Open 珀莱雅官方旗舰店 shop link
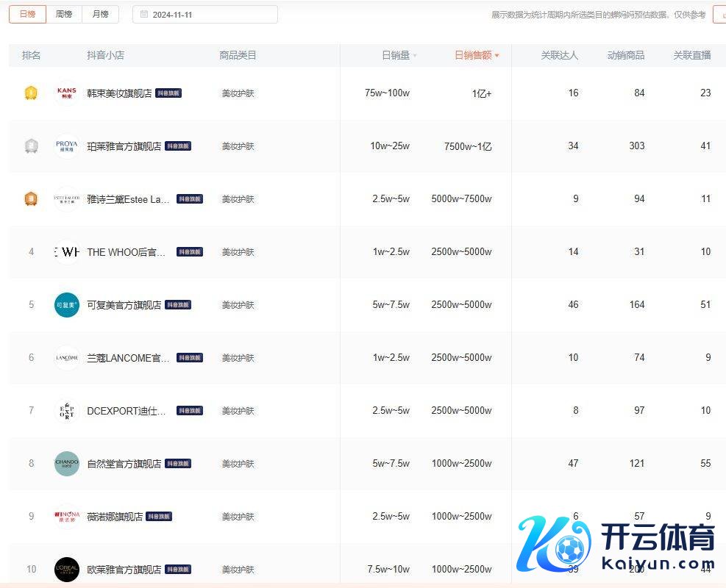The height and width of the screenshot is (588, 726). (x=124, y=147)
